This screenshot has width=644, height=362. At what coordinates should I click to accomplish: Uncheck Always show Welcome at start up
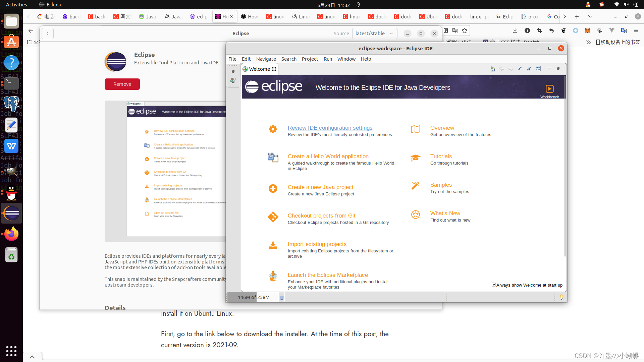point(494,285)
